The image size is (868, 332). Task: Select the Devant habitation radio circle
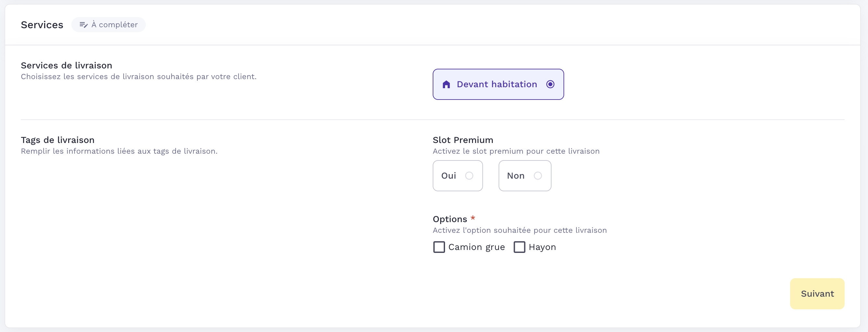point(550,84)
